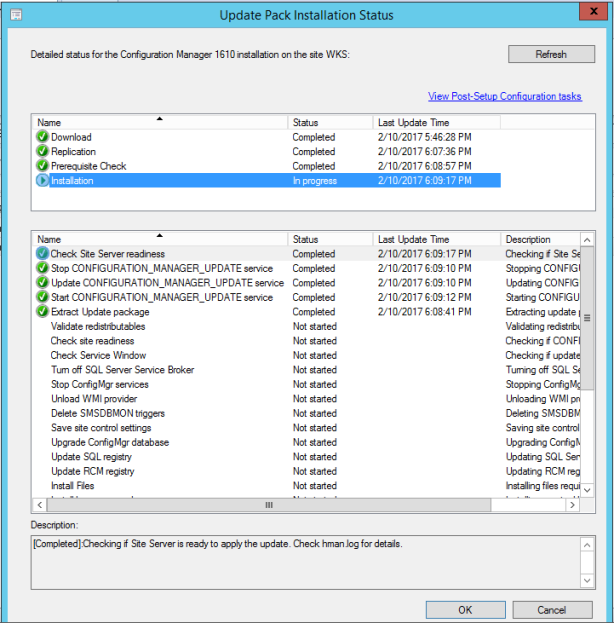Click the Refresh button
Screen dimensions: 614x623
(x=551, y=54)
